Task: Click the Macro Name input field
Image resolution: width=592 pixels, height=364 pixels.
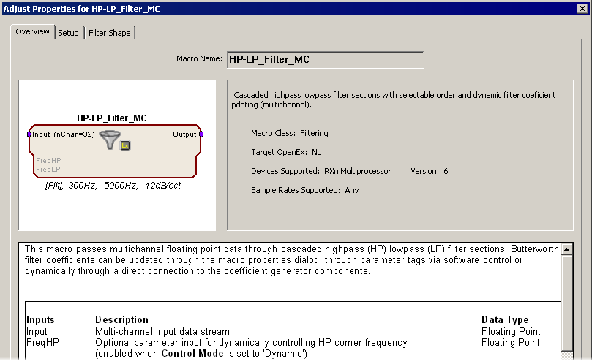Action: coord(325,60)
